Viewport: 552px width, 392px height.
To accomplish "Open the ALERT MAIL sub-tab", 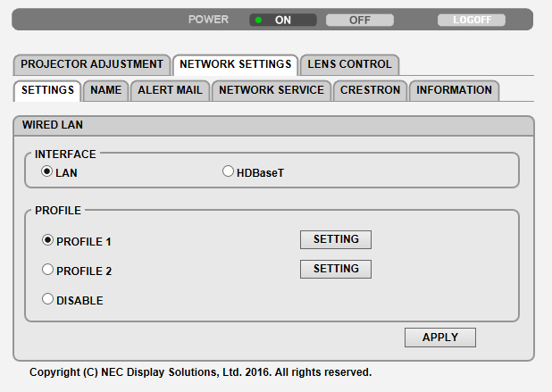I will click(x=170, y=90).
